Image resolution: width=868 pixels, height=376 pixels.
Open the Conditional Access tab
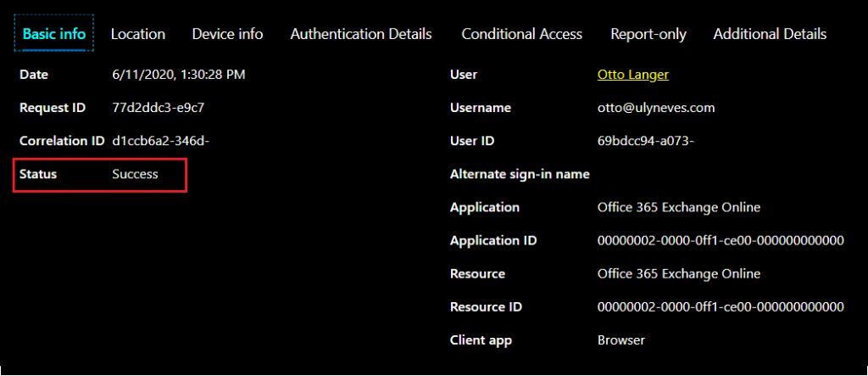coord(522,34)
